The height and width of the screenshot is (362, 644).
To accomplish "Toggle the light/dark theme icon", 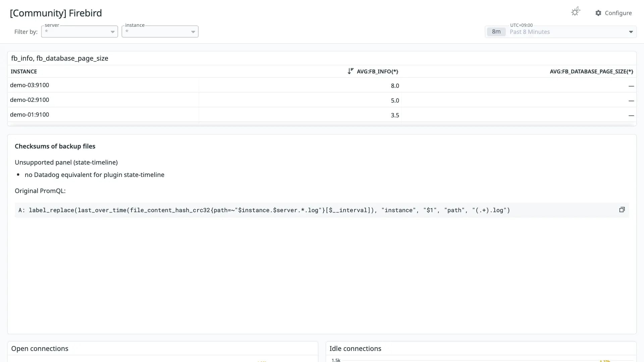I will click(576, 12).
